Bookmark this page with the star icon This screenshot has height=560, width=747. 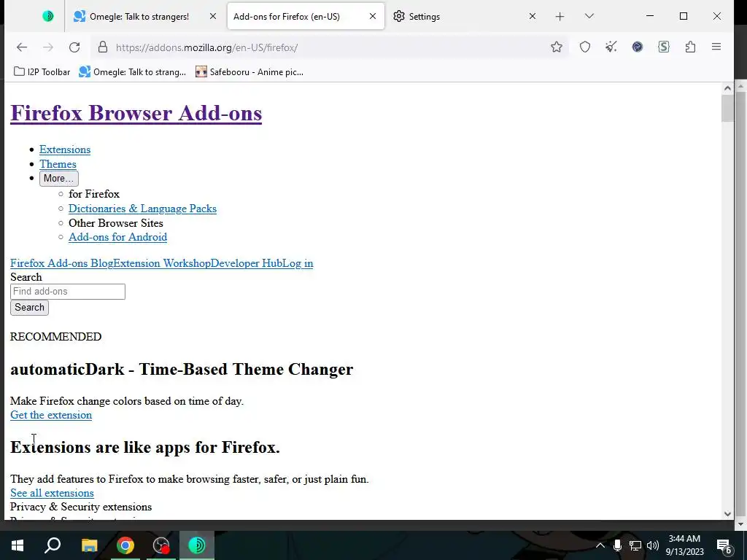(557, 47)
